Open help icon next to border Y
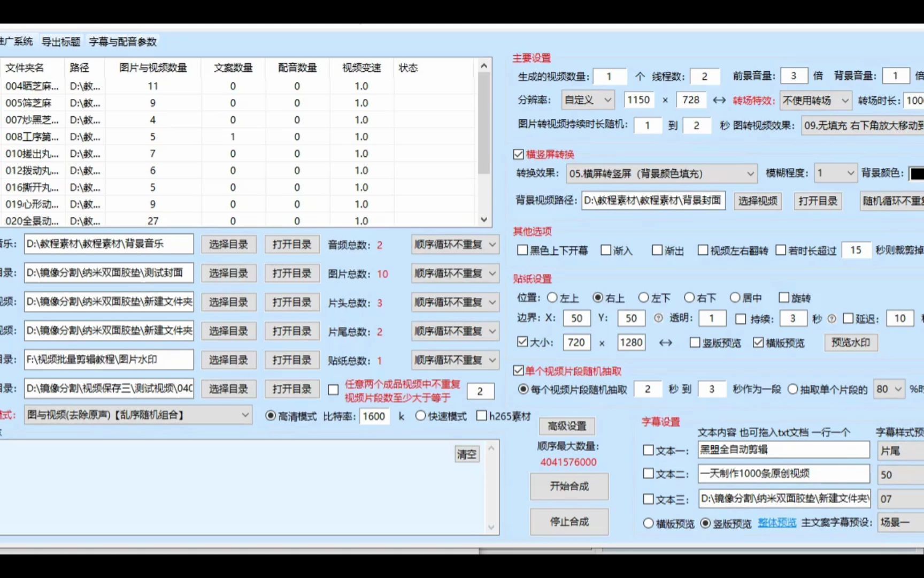This screenshot has height=578, width=924. (x=658, y=318)
